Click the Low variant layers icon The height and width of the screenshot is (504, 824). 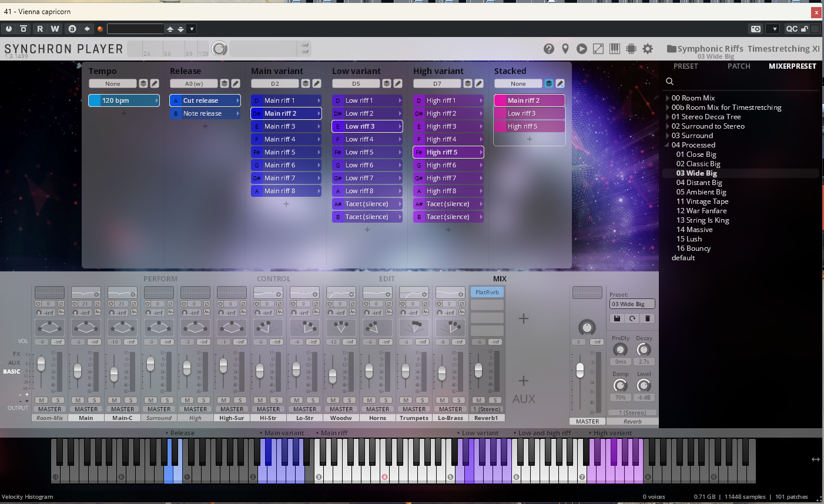point(387,83)
